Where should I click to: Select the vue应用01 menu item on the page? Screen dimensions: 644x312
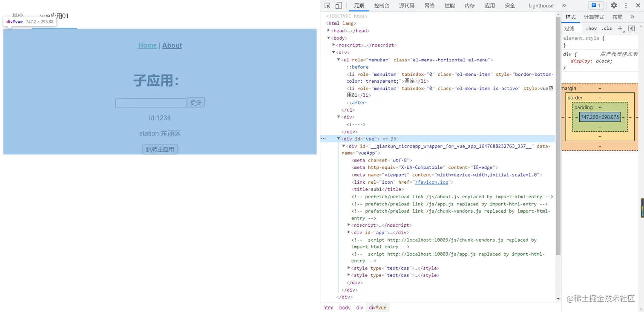(55, 16)
